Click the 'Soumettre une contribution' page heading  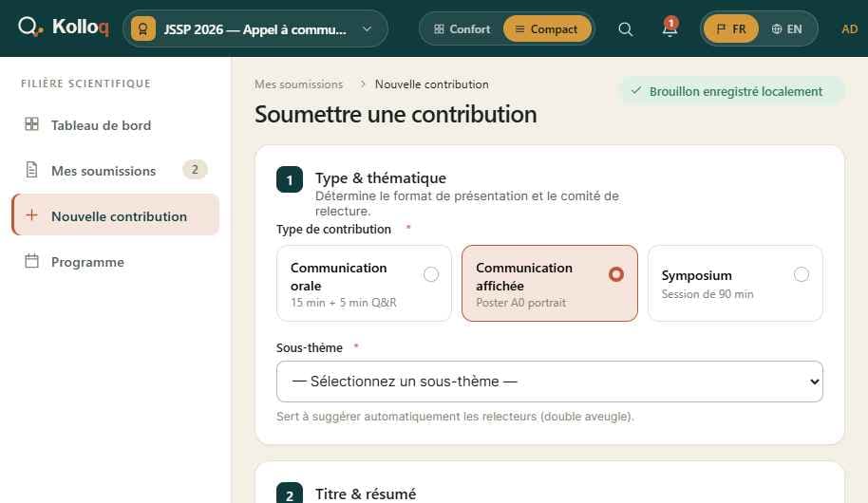point(395,115)
